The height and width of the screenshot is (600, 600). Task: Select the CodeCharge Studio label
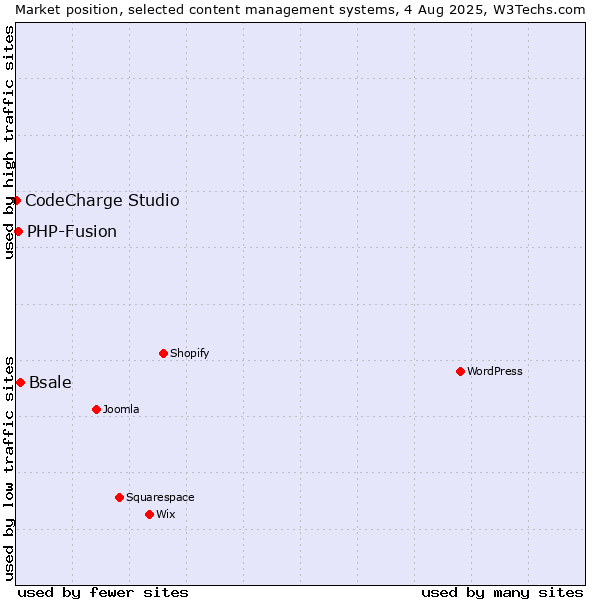pyautogui.click(x=102, y=201)
